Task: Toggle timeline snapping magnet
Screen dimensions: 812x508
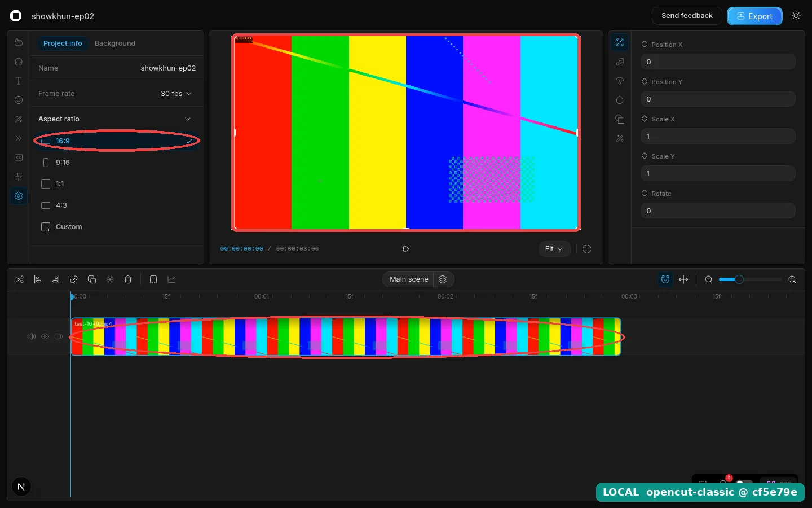Action: click(x=665, y=279)
